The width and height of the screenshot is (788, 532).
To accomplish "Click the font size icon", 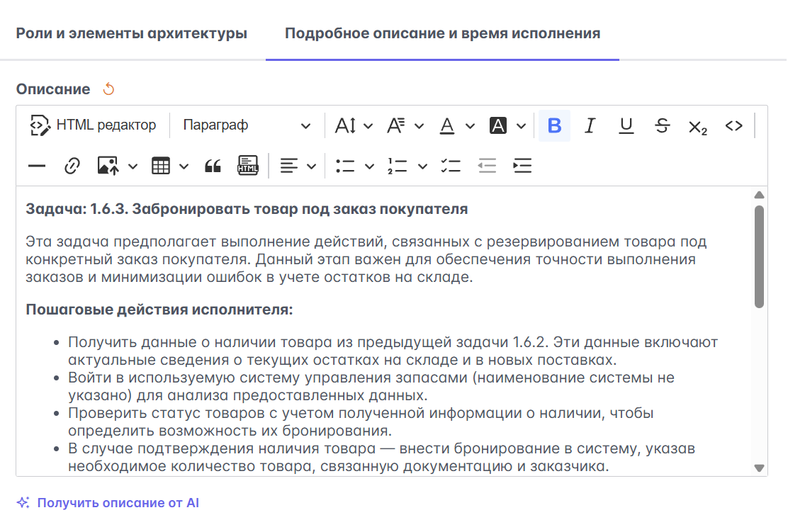I will click(x=346, y=125).
